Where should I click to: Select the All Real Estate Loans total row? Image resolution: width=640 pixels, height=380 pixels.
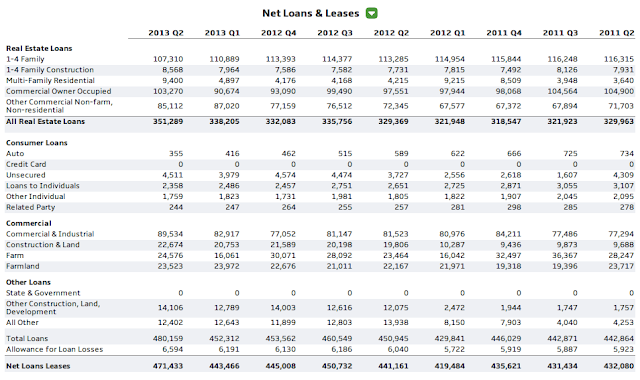(320, 122)
